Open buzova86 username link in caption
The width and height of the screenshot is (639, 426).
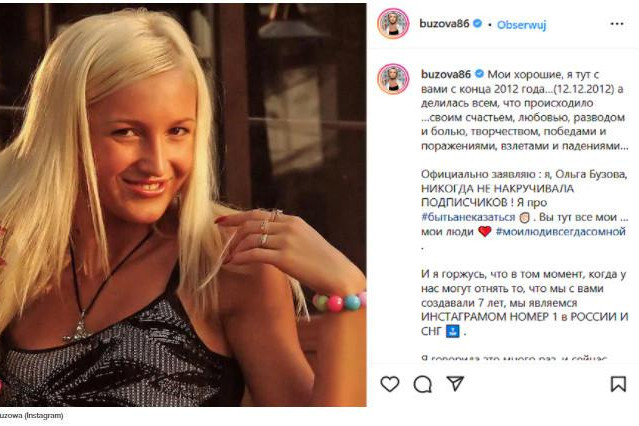(446, 74)
